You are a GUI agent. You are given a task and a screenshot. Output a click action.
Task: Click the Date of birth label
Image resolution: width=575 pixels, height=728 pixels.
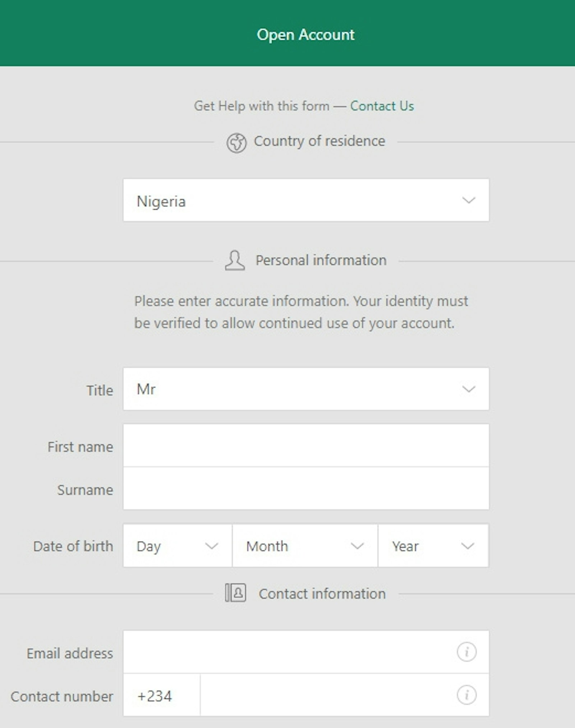click(73, 546)
